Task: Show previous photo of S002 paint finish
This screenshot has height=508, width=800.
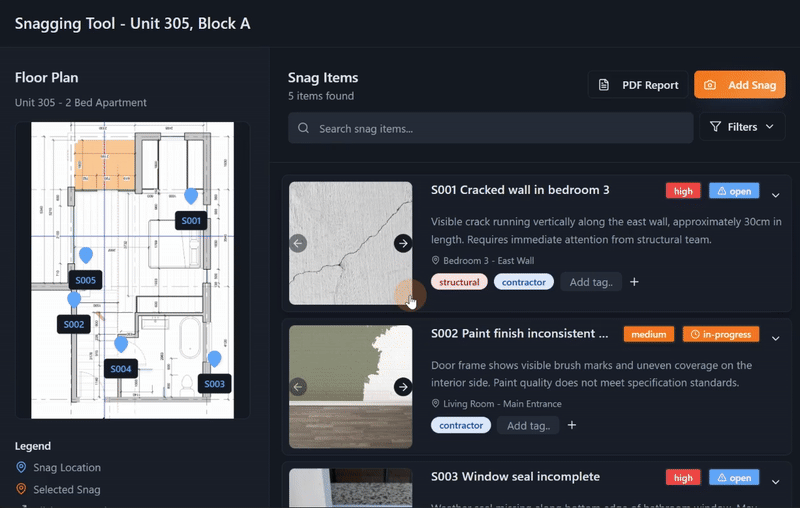Action: coord(298,387)
